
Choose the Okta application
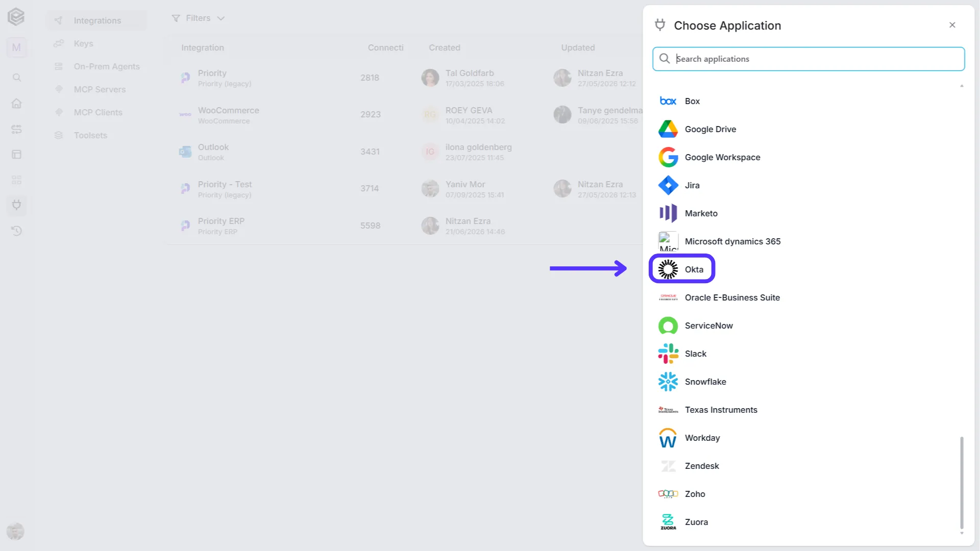click(x=808, y=269)
